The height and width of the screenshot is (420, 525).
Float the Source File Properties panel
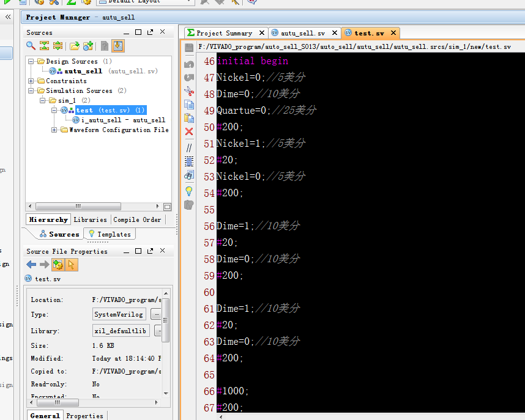pos(151,251)
